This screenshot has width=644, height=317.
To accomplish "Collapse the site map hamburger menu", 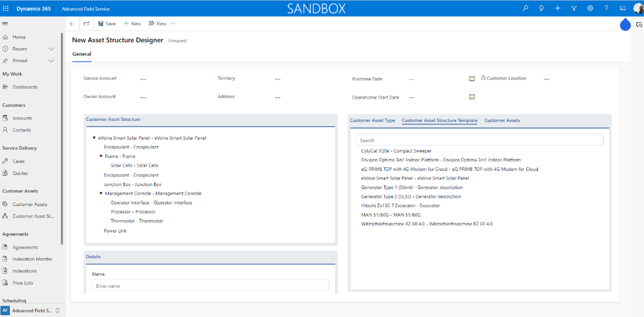I will (5, 24).
